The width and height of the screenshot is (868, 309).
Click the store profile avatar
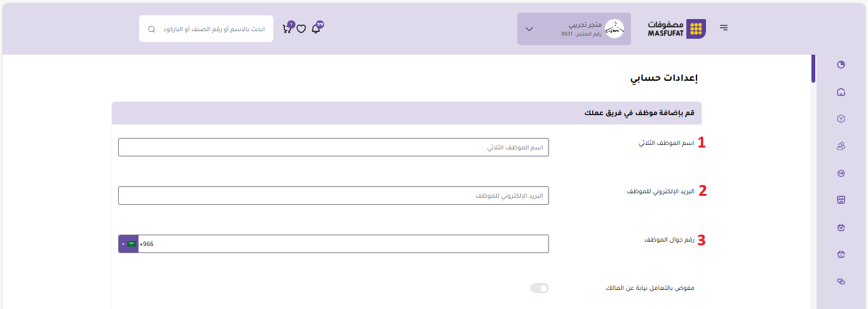[614, 29]
